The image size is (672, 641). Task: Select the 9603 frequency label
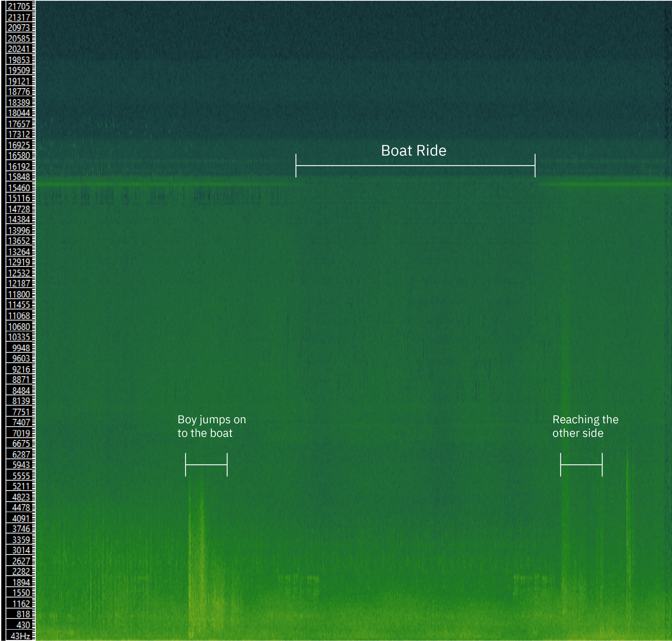point(21,358)
